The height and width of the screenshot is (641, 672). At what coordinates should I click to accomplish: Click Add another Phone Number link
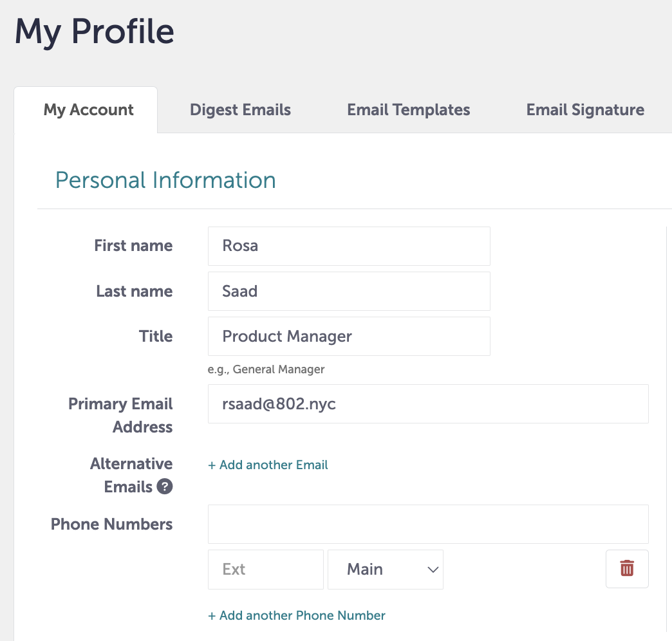pos(297,615)
